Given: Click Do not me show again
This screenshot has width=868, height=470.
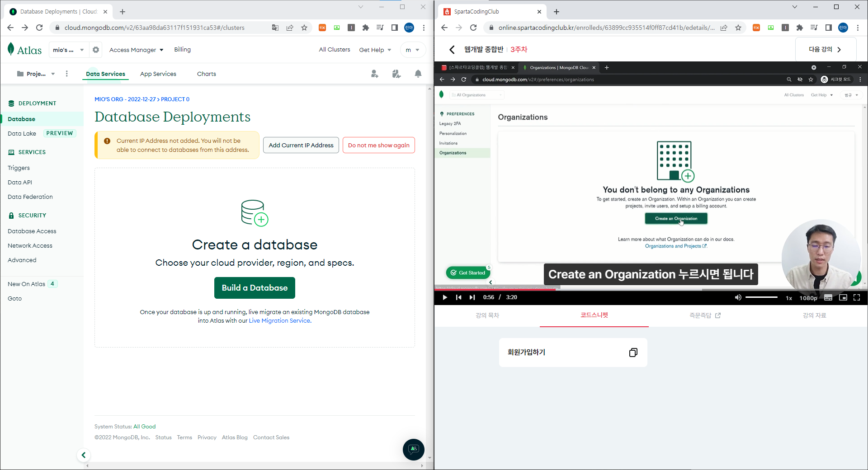Looking at the screenshot, I should coord(379,145).
